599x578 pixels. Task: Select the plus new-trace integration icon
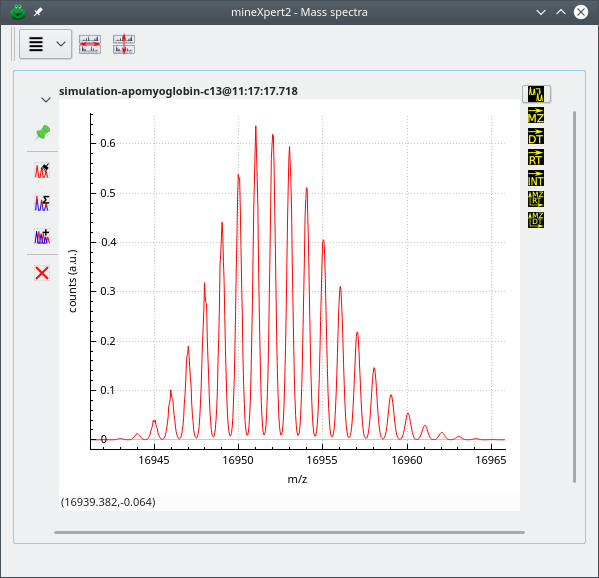point(42,236)
